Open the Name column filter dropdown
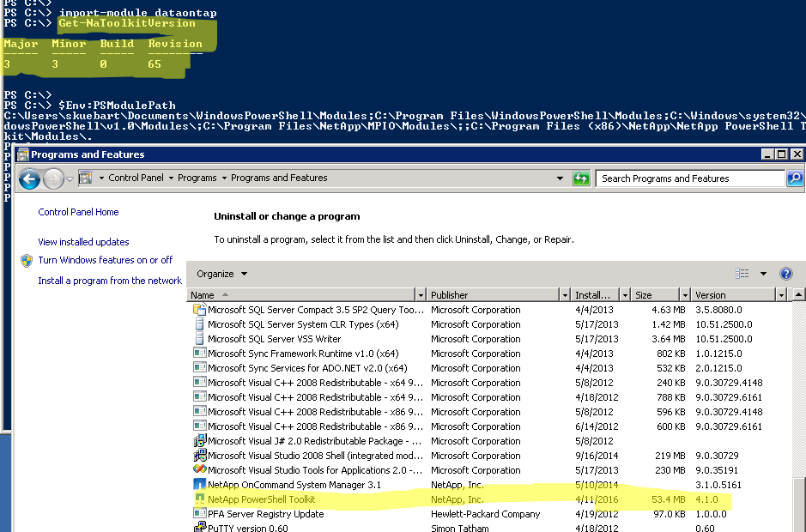This screenshot has height=532, width=806. [x=421, y=295]
